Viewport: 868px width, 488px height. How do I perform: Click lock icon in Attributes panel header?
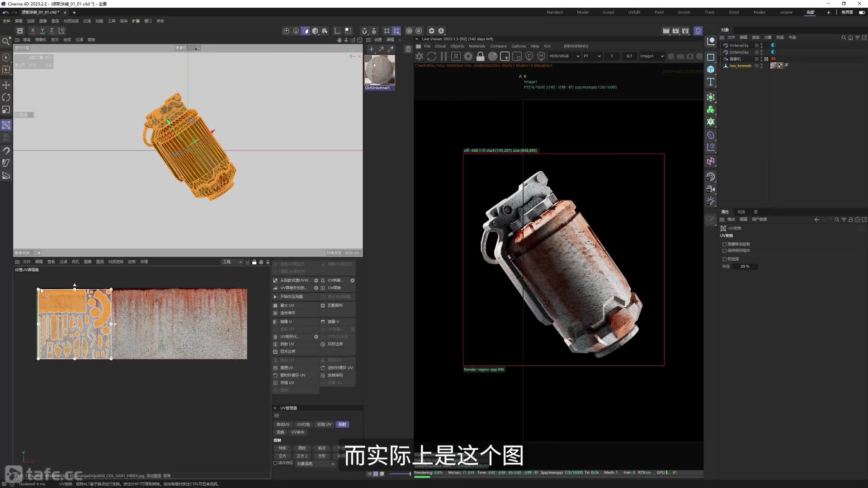click(850, 220)
